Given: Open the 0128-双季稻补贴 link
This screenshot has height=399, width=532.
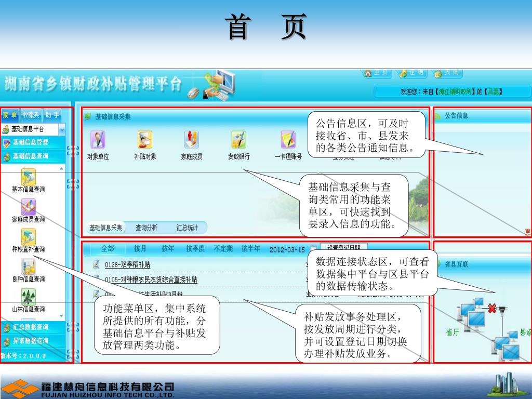Looking at the screenshot, I should 128,264.
